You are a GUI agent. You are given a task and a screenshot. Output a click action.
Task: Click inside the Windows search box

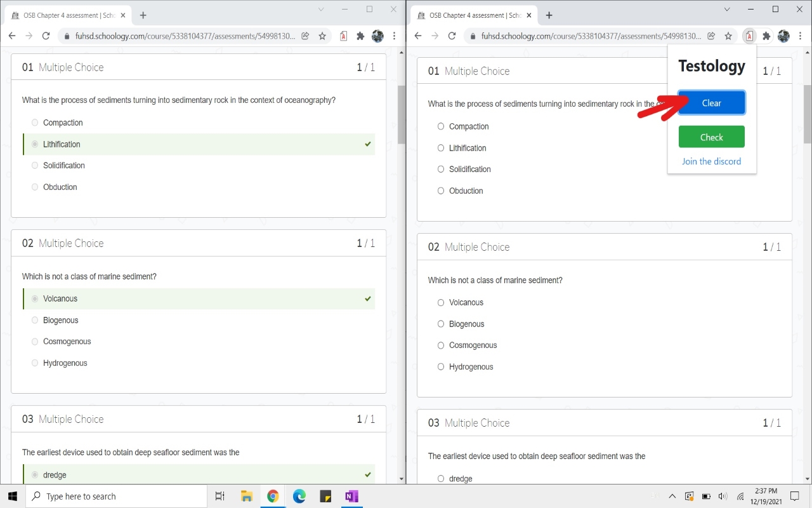[114, 496]
